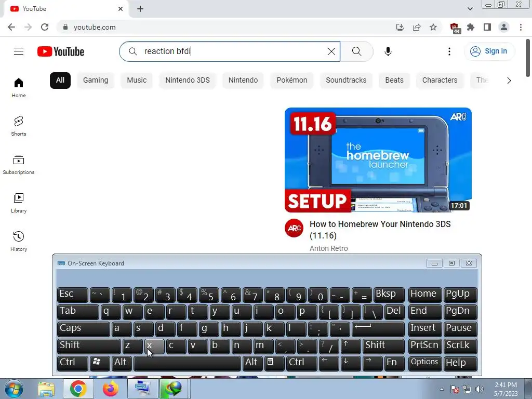Toggle left Shift key on keyboard
The width and height of the screenshot is (532, 399).
tap(88, 345)
